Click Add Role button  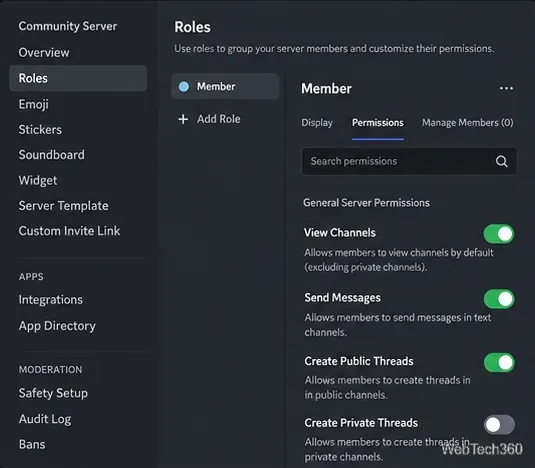(209, 119)
